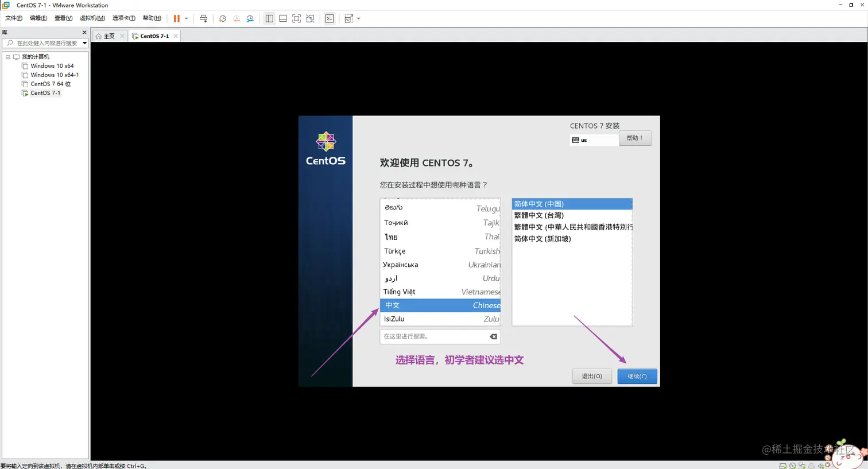Collapse the 我的计算机 tree node
The image size is (868, 469).
pyautogui.click(x=8, y=57)
